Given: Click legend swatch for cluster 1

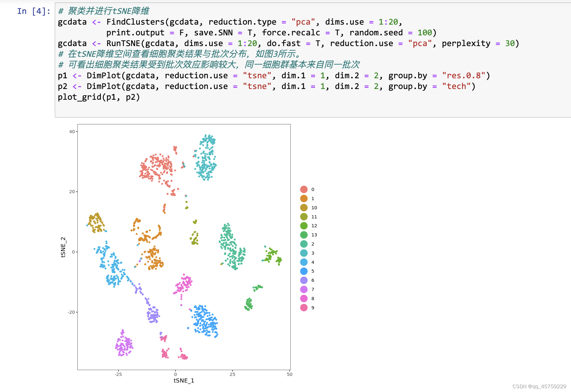Looking at the screenshot, I should click(304, 199).
